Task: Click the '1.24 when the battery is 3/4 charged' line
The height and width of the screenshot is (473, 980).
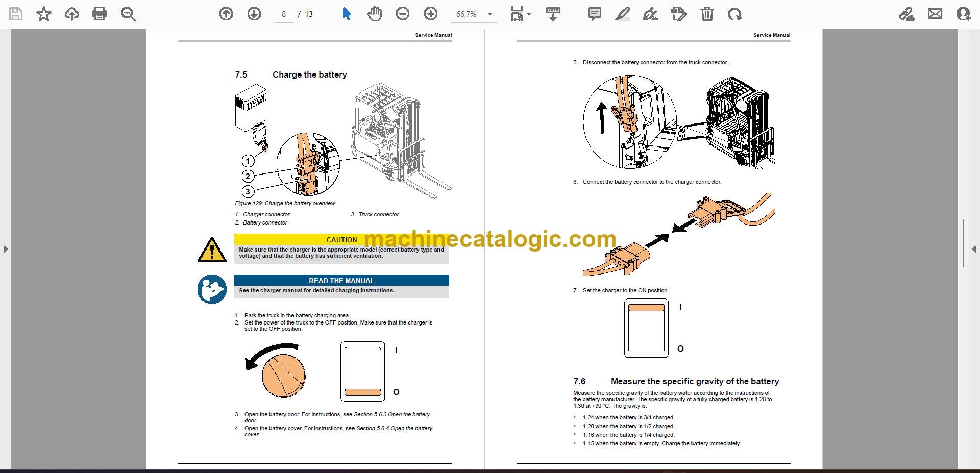Action: (x=629, y=417)
